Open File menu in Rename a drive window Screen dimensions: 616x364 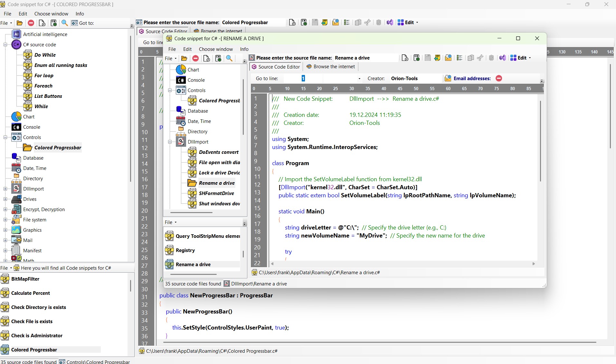[x=172, y=49]
